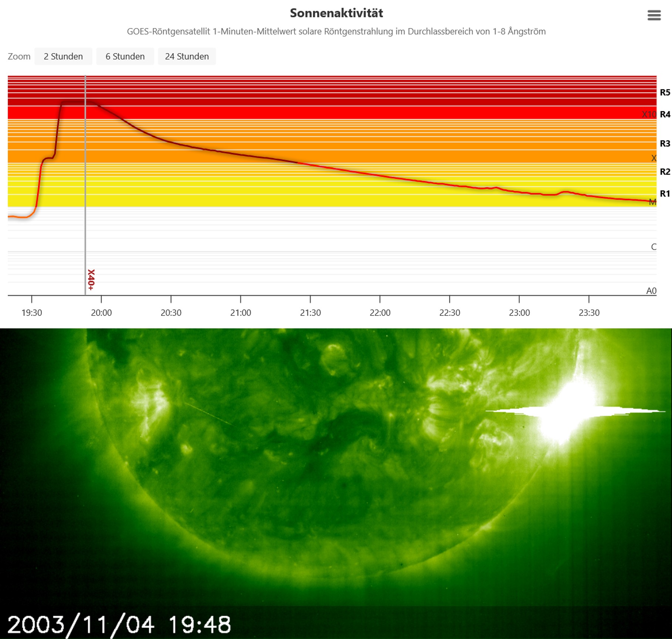Click the 21:00 time axis label

tap(241, 313)
